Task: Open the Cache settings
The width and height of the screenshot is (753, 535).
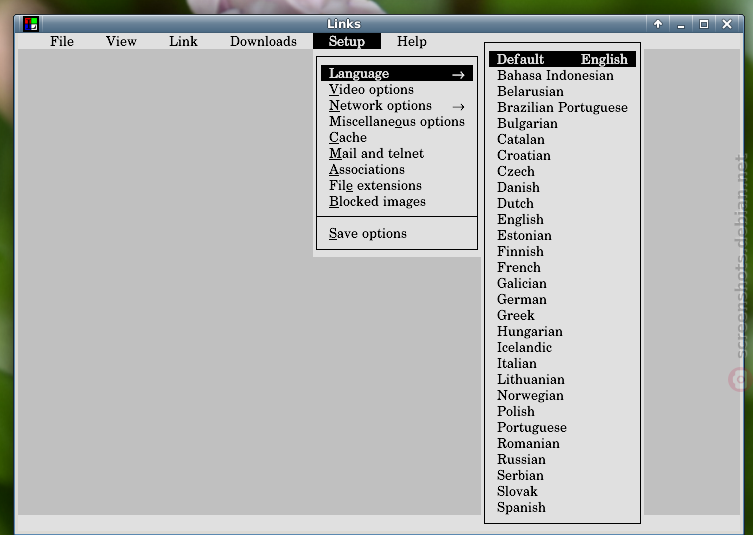Action: pos(397,137)
